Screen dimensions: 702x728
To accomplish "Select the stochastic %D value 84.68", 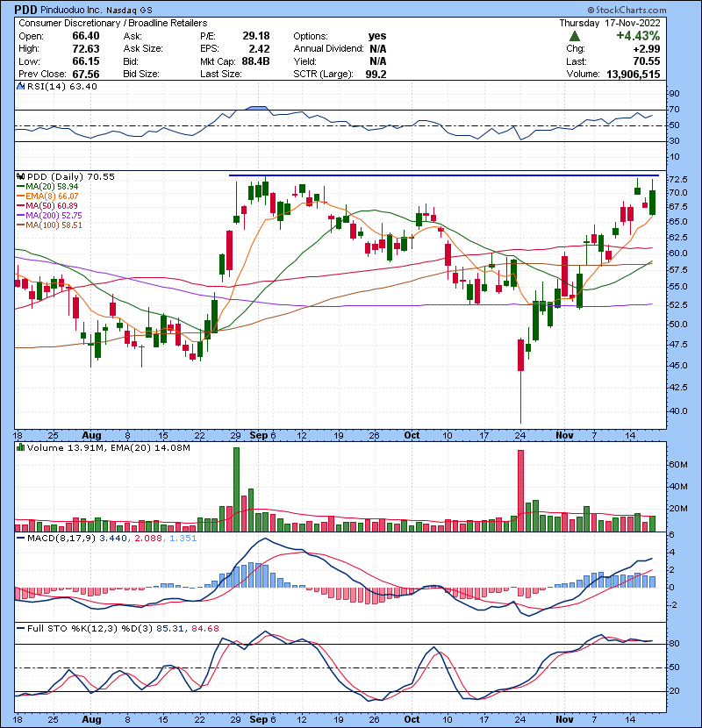I will pyautogui.click(x=204, y=628).
